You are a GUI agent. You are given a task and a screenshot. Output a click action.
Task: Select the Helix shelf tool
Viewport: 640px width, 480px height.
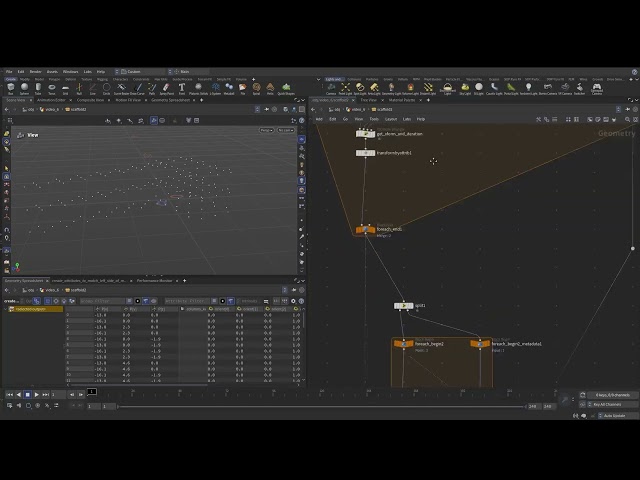(270, 89)
